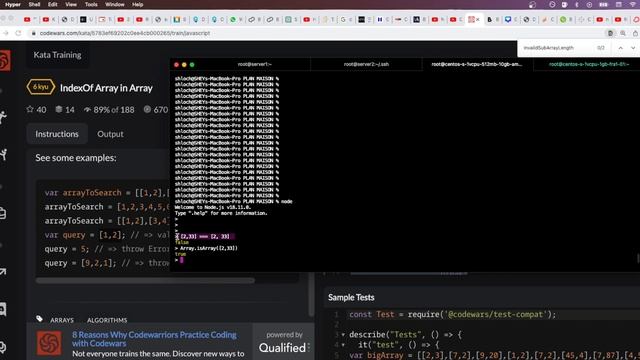640x360 pixels.
Task: Go to previous find result (up chevron)
Action: [620, 48]
